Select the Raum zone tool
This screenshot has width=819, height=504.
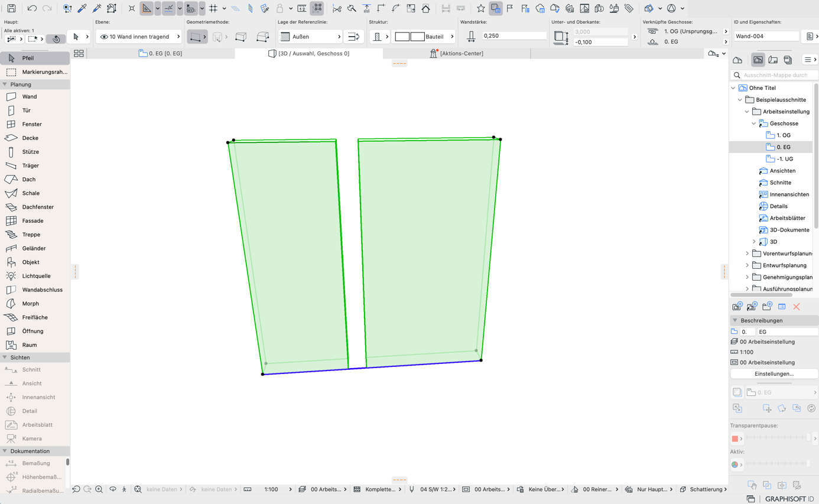coord(35,345)
